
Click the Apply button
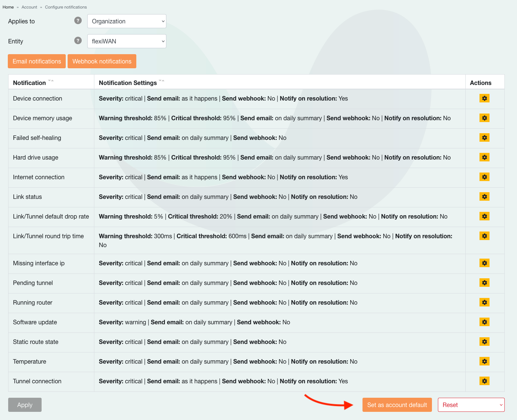(25, 405)
